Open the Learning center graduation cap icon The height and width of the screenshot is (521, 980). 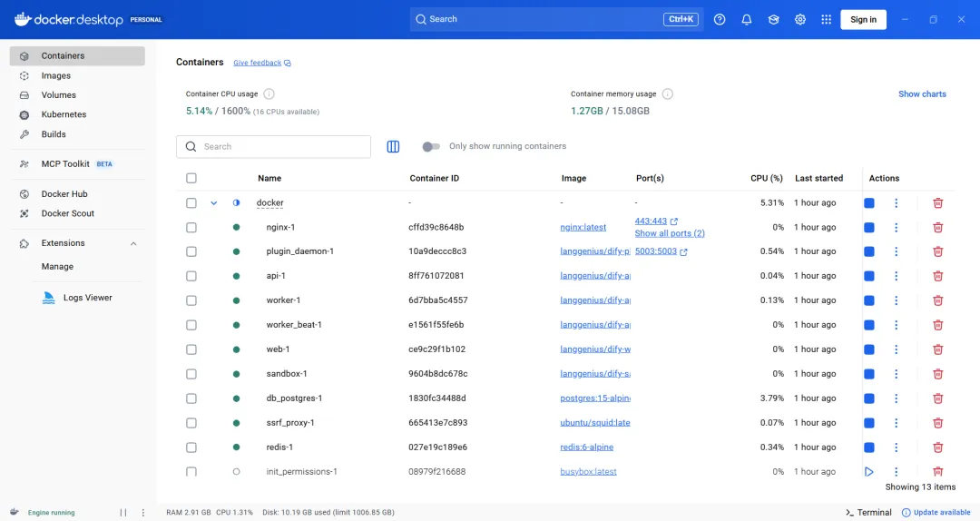coord(773,19)
